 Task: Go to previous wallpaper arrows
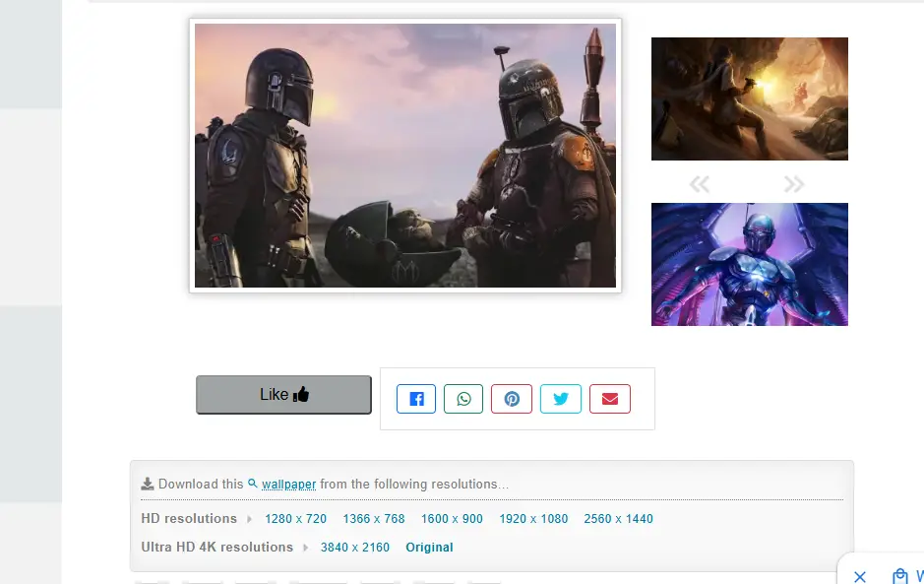(x=700, y=184)
